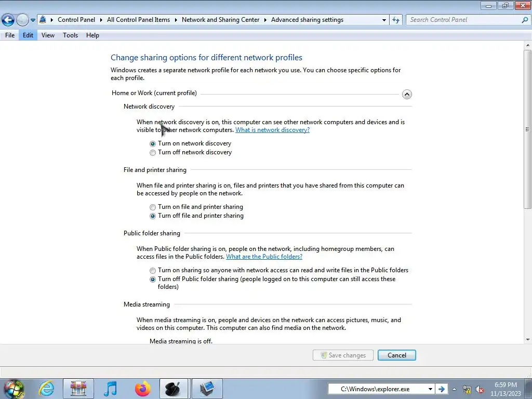Click 'Advanced sharing settings' breadcrumb text
Image resolution: width=532 pixels, height=399 pixels.
click(x=307, y=20)
